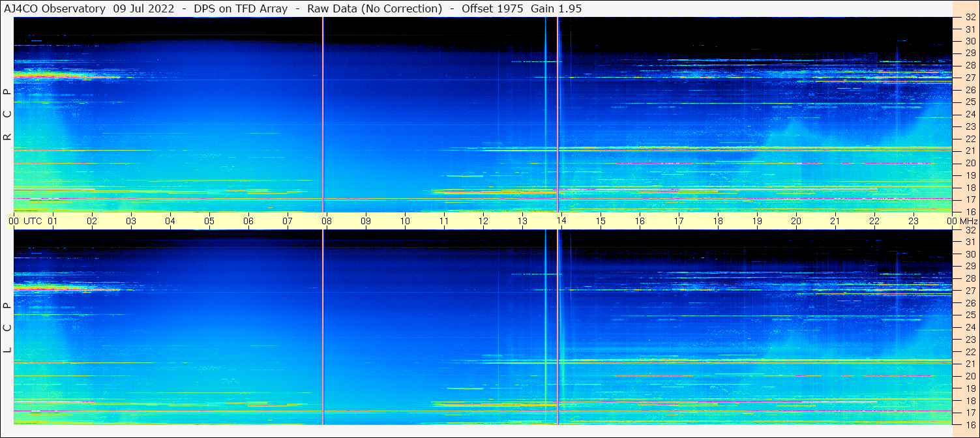Click the 20 MHz label of RCP panel
Screen dimensions: 980x438
(x=970, y=163)
